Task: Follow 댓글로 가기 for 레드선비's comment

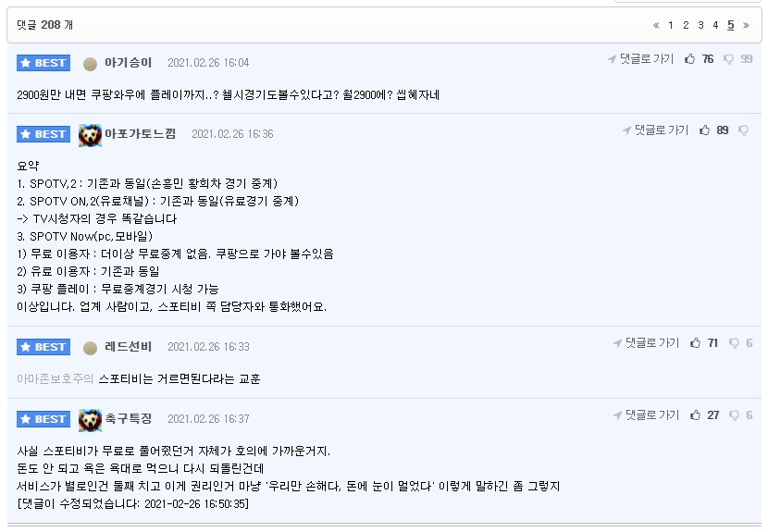Action: tap(646, 343)
